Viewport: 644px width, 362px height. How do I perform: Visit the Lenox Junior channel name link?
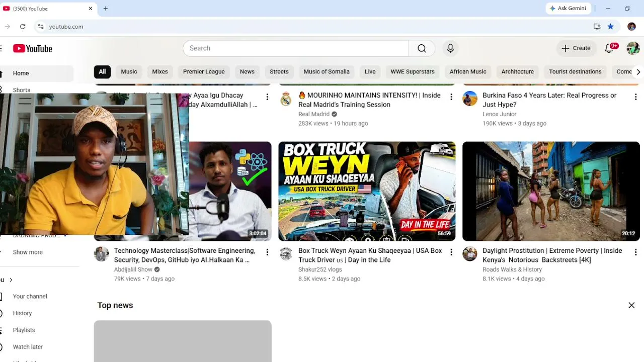(500, 114)
